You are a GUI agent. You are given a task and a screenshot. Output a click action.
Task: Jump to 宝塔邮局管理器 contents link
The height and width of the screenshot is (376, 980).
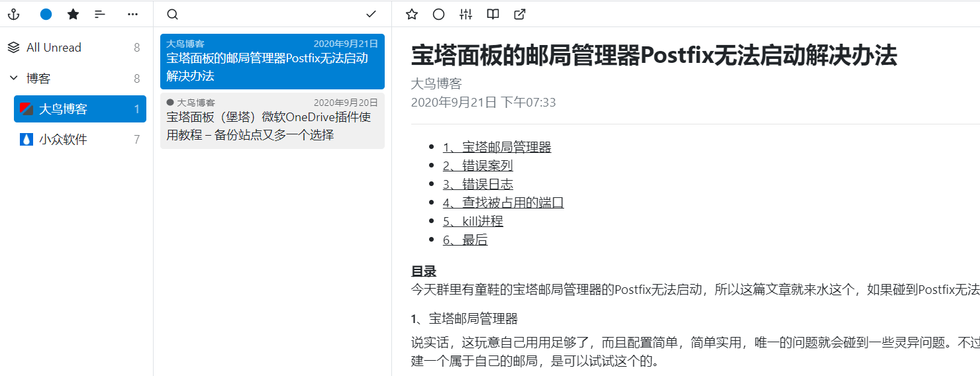(497, 147)
